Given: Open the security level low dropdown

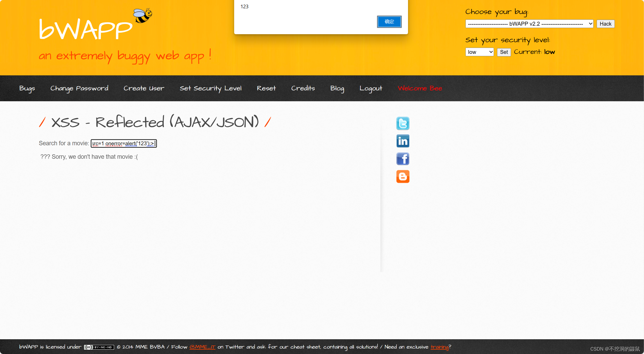Looking at the screenshot, I should point(479,52).
